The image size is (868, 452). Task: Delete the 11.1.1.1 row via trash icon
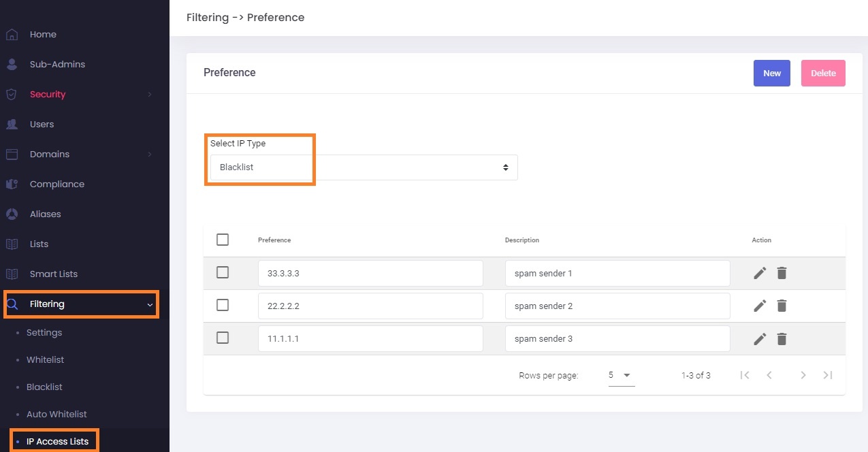[x=782, y=338]
